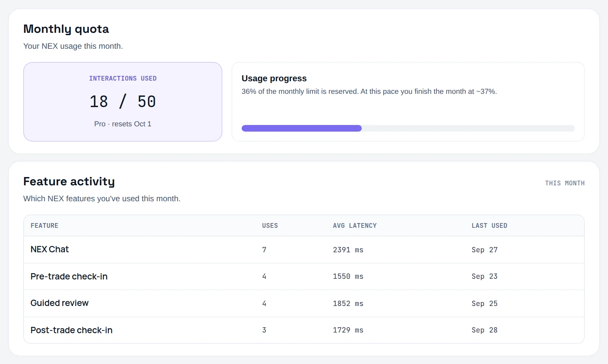The image size is (608, 364).
Task: Click the 1729 ms latency value
Action: point(348,330)
